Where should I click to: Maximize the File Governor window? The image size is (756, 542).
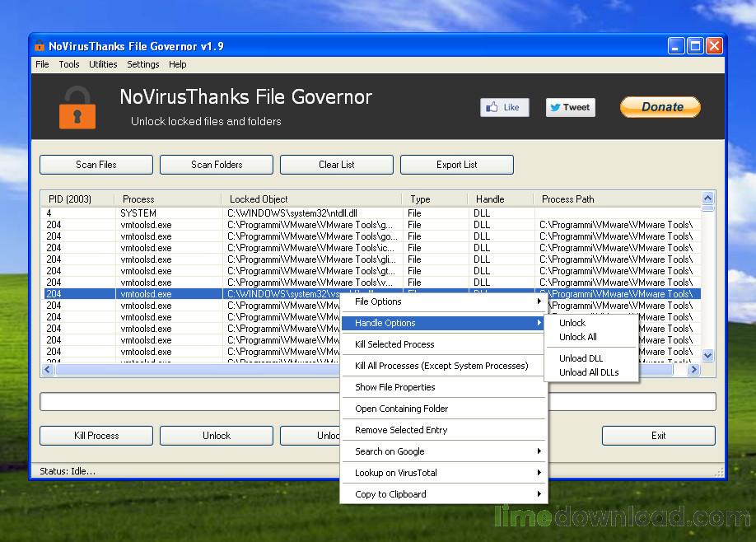[695, 46]
